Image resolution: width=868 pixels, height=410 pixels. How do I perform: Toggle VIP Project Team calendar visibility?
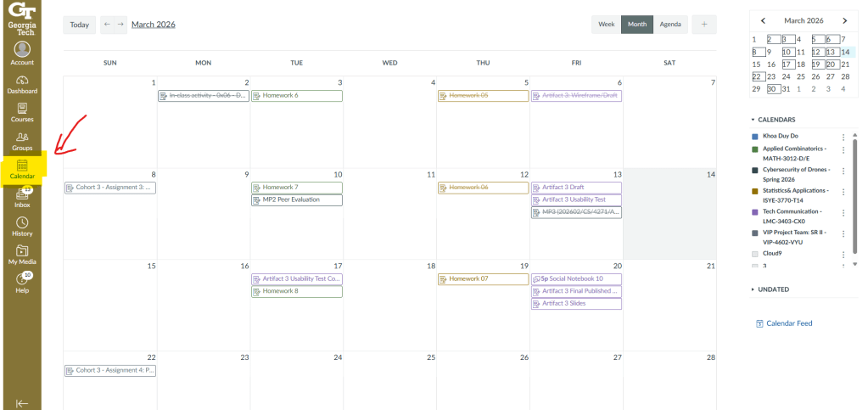[x=754, y=233]
